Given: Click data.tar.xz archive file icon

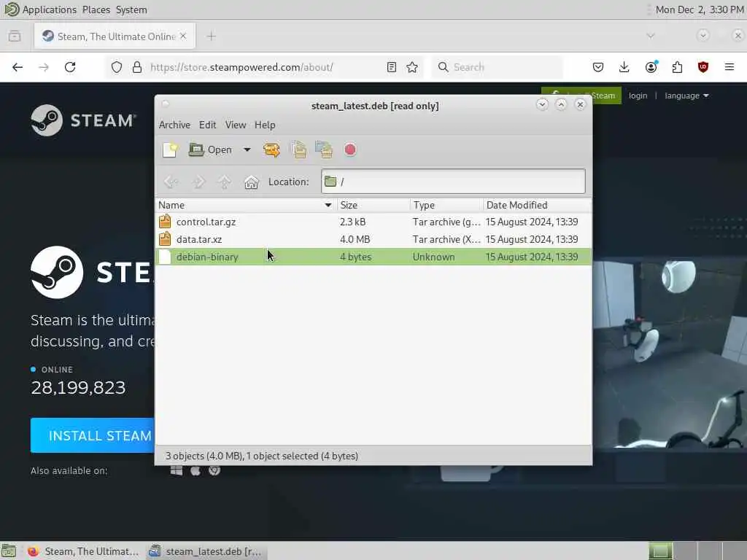Looking at the screenshot, I should pos(165,238).
